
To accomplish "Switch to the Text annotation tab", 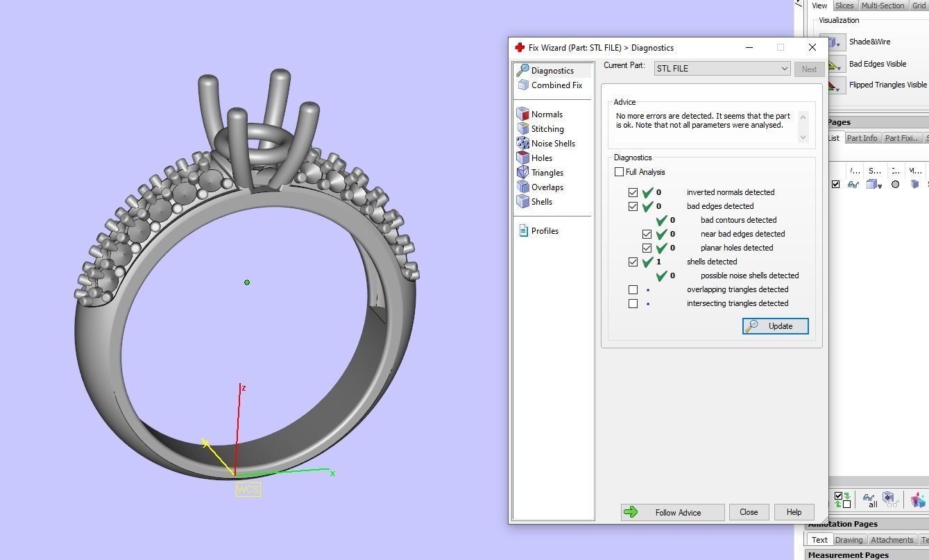I will point(819,540).
